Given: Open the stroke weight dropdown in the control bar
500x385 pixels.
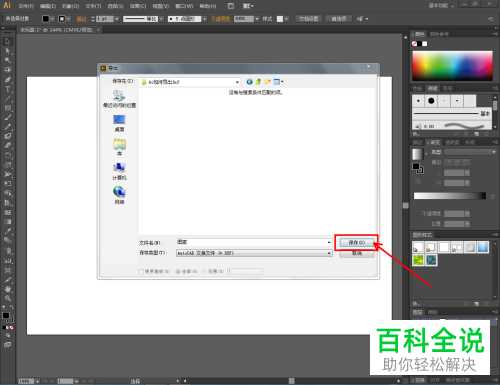Looking at the screenshot, I should 117,19.
